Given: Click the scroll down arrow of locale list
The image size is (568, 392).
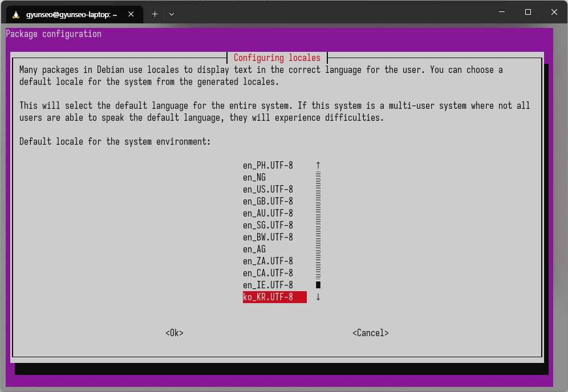Looking at the screenshot, I should click(318, 297).
